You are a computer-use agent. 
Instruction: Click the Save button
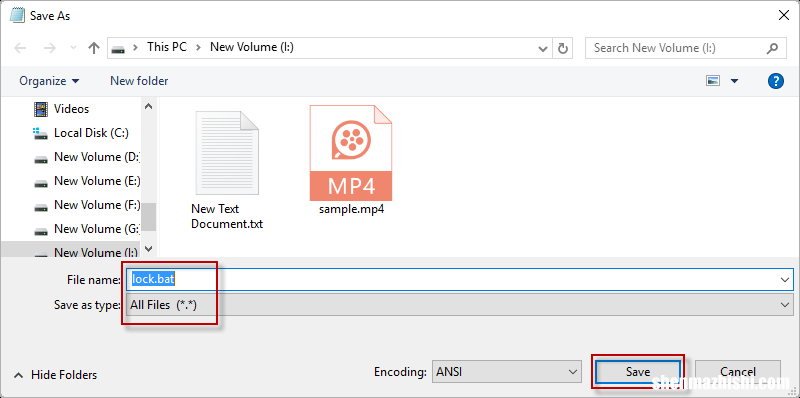tap(638, 371)
